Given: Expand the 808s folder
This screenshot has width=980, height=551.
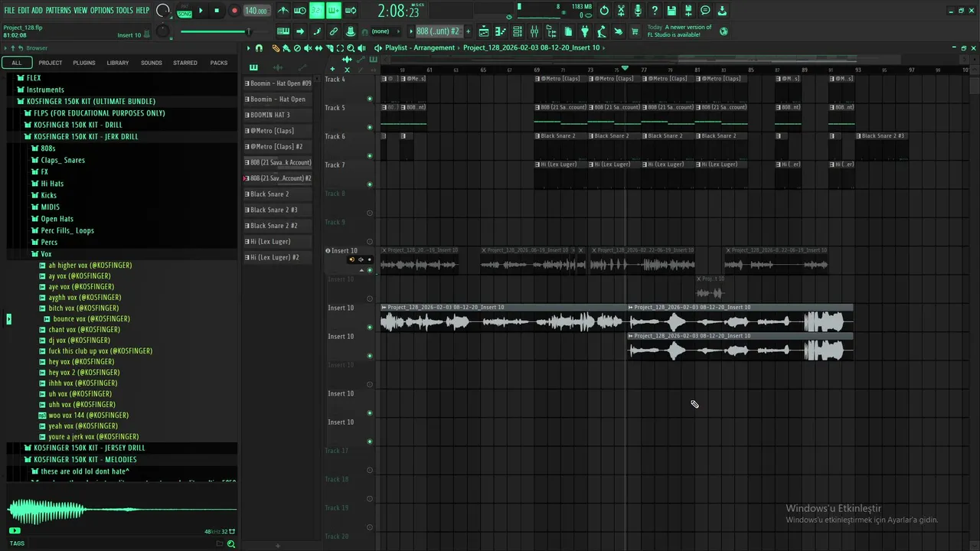Looking at the screenshot, I should [47, 148].
